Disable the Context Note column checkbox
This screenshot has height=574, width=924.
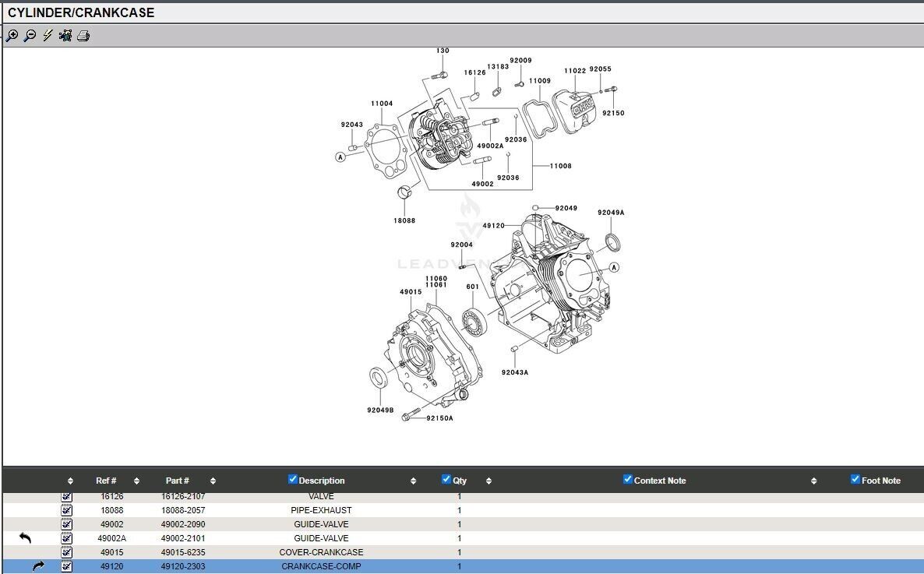click(628, 480)
